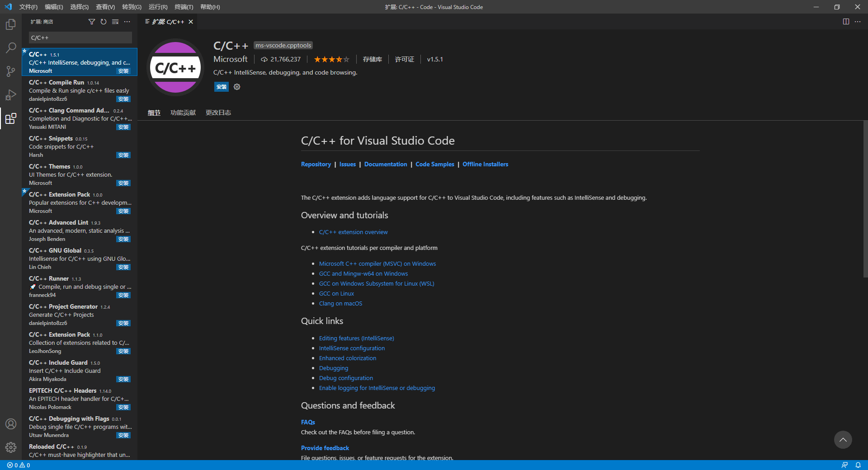This screenshot has height=470, width=868.
Task: Open the extensions sidebar more actions menu
Action: (x=127, y=22)
